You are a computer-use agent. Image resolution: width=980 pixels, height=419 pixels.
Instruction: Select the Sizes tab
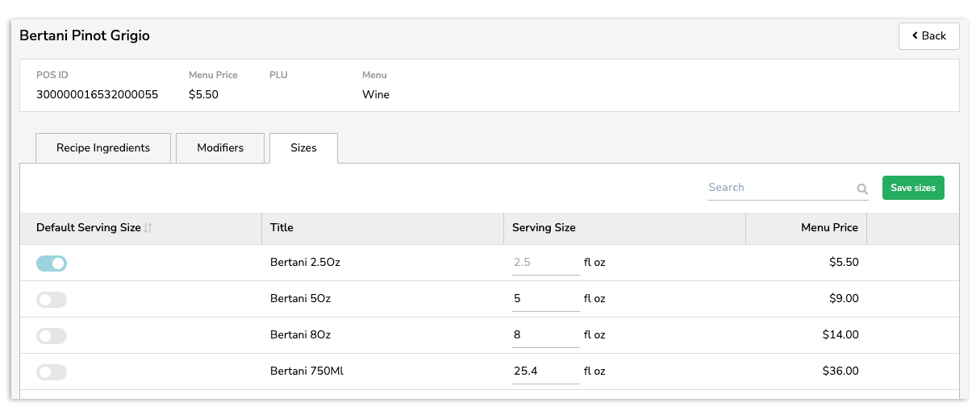tap(303, 148)
